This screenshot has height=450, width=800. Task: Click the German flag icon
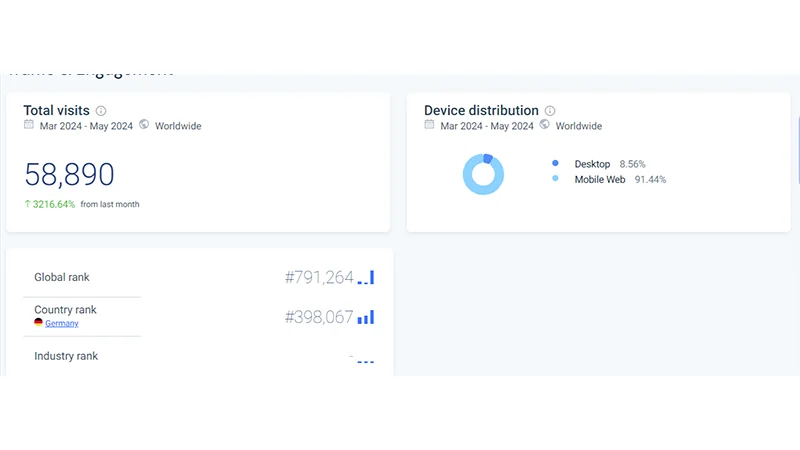[x=39, y=323]
